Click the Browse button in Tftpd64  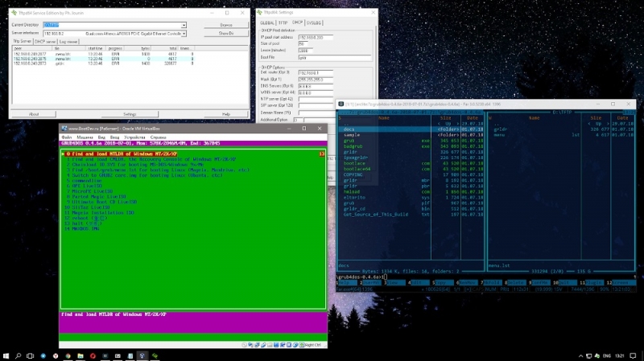226,25
